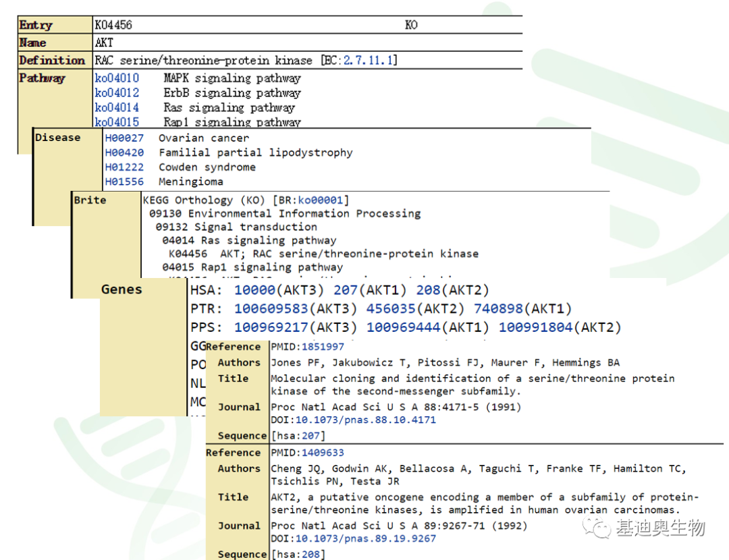Open the Brite hierarchy ko00001 link
The image size is (729, 560).
[321, 200]
